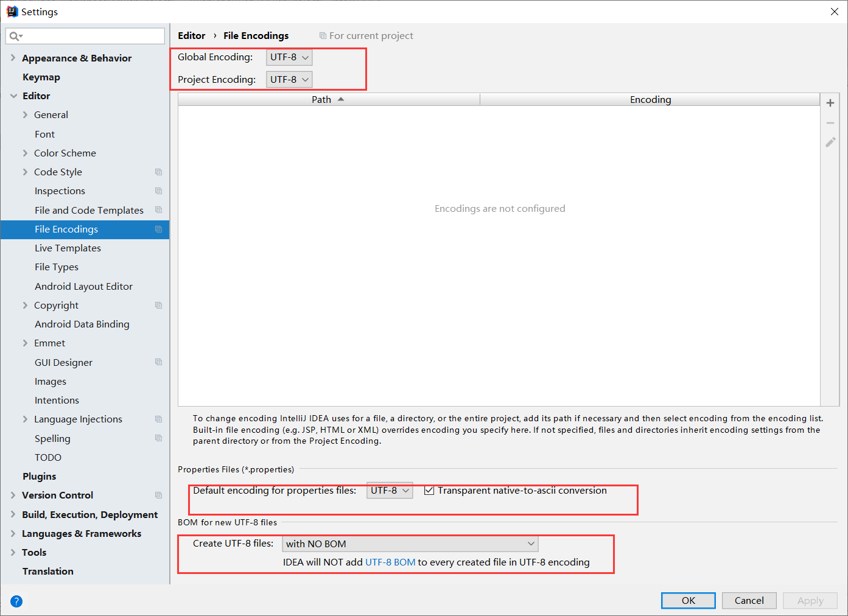Screen dimensions: 848x616
Task: Click the Cancel button
Action: click(x=749, y=601)
